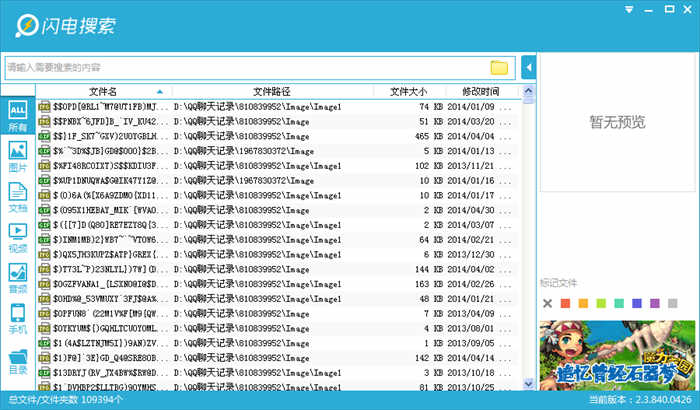Filter results by 目录 (Folders)
Image resolution: width=700 pixels, height=410 pixels.
tap(18, 361)
